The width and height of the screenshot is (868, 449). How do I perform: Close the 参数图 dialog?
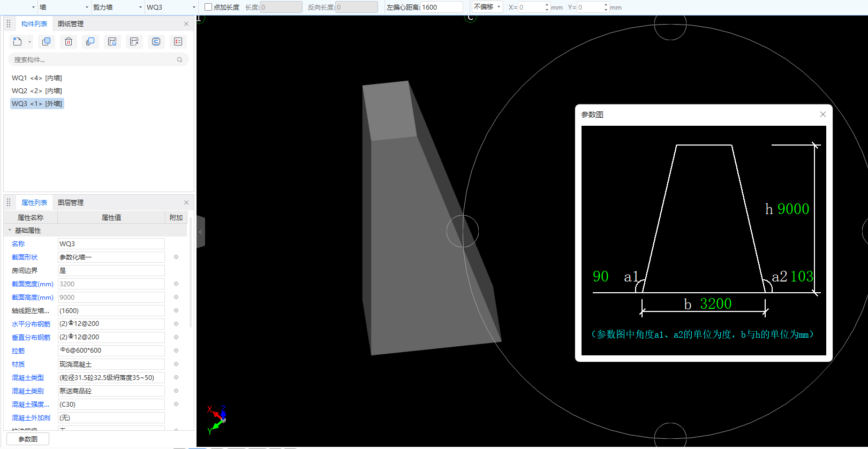pos(823,114)
